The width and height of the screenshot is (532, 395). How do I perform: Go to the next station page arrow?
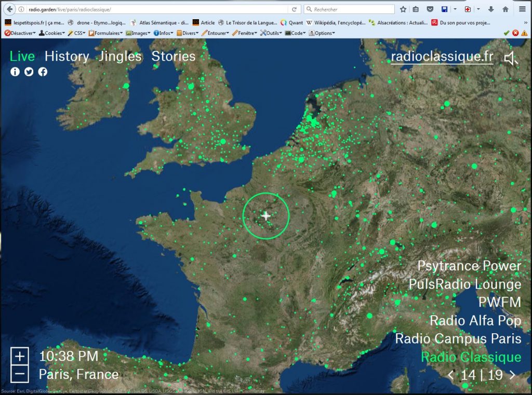513,375
